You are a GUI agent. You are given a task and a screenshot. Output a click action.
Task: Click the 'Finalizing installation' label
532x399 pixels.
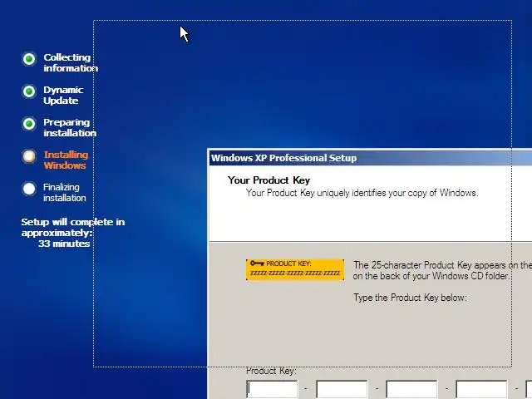(x=65, y=192)
